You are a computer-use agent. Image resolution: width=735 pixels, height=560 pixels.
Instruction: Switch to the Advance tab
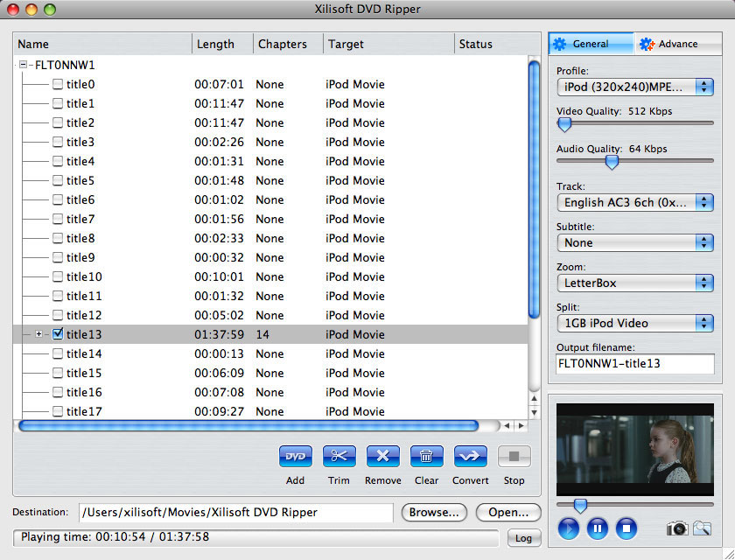click(x=678, y=44)
